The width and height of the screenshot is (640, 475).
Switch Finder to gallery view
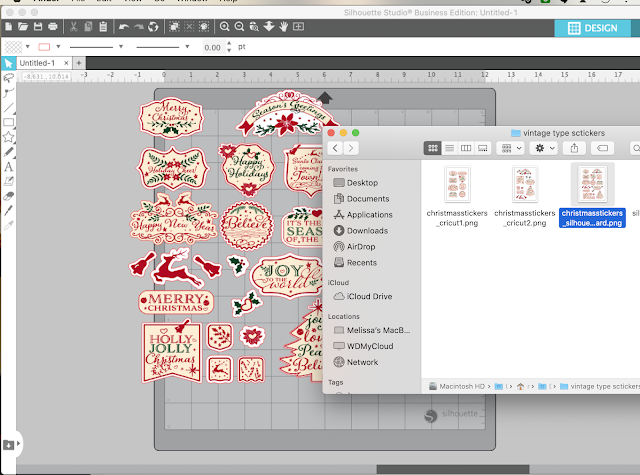pos(482,148)
